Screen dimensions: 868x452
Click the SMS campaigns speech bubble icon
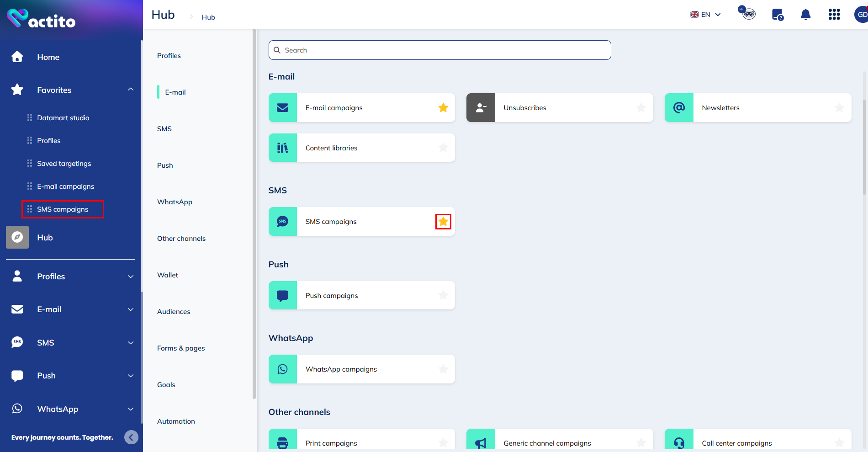(x=282, y=221)
